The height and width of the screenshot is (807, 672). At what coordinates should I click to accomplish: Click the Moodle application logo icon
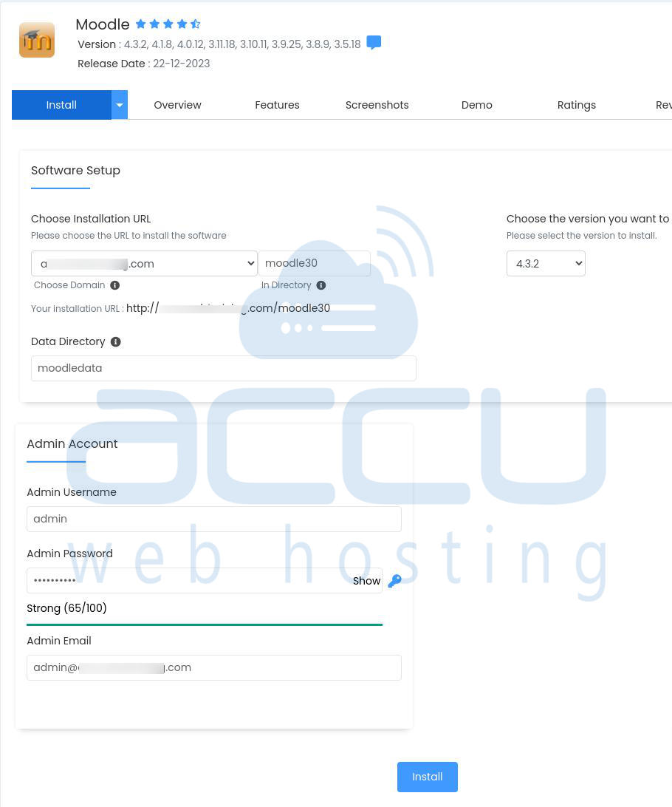37,40
